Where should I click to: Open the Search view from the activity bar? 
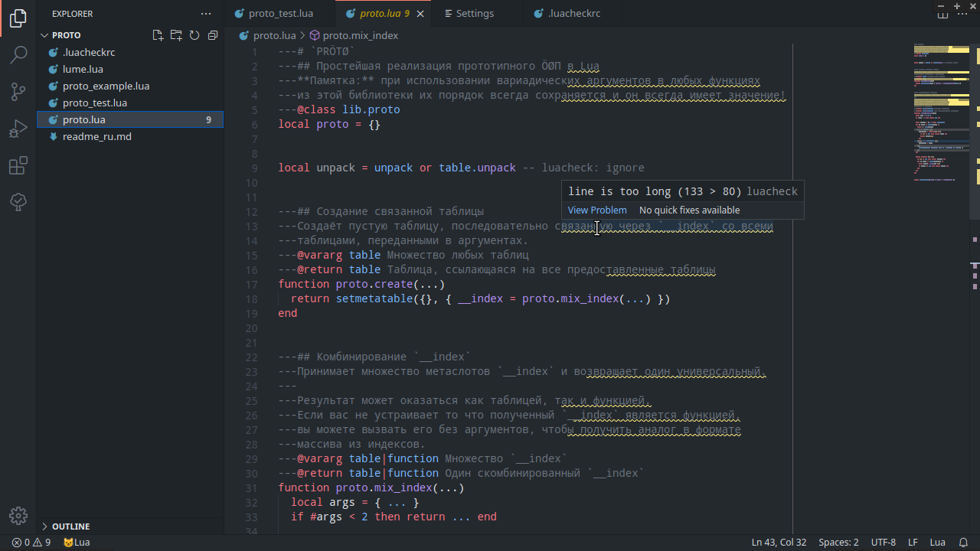click(18, 55)
